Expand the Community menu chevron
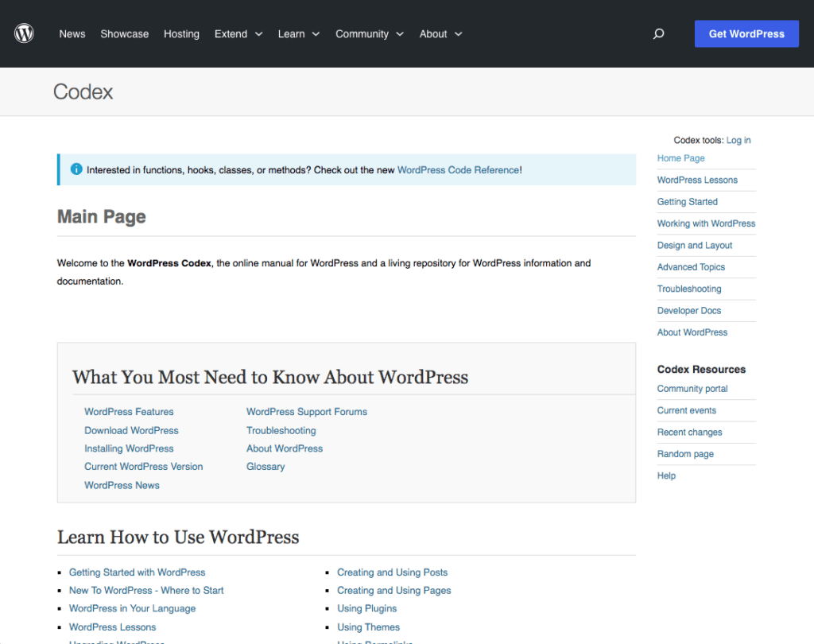 (x=400, y=34)
